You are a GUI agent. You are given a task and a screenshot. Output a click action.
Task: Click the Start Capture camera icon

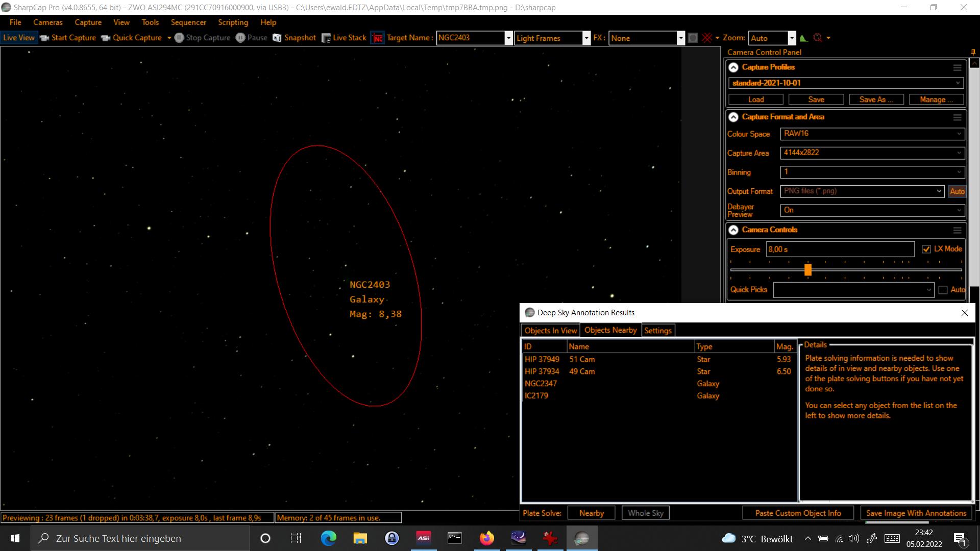click(44, 38)
